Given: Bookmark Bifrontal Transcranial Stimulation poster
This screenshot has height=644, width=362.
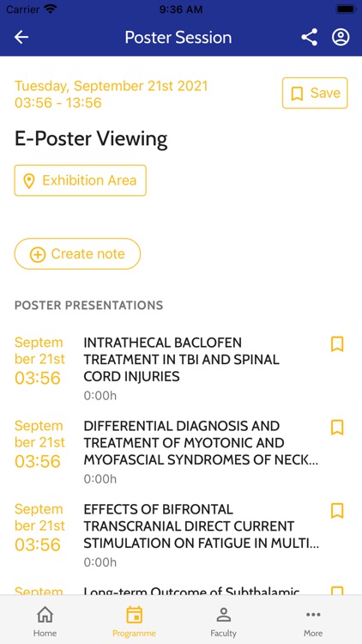Looking at the screenshot, I should click(337, 511).
